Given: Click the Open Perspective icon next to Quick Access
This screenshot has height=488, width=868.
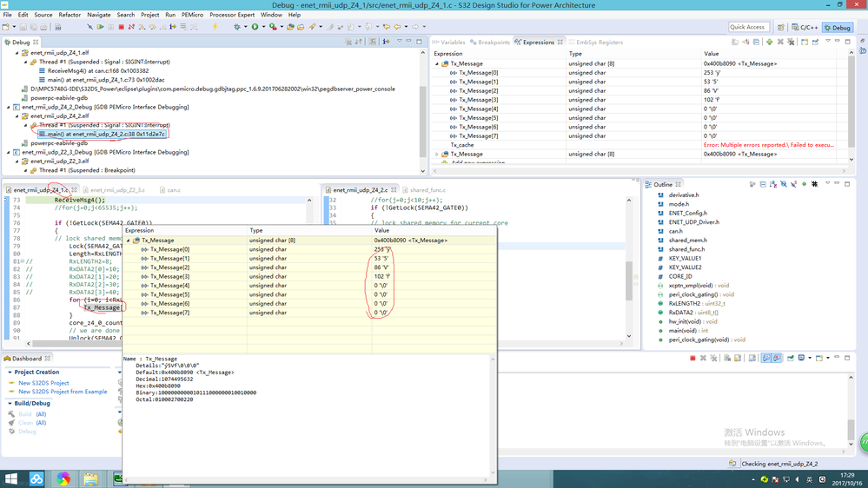Looking at the screenshot, I should pyautogui.click(x=780, y=27).
